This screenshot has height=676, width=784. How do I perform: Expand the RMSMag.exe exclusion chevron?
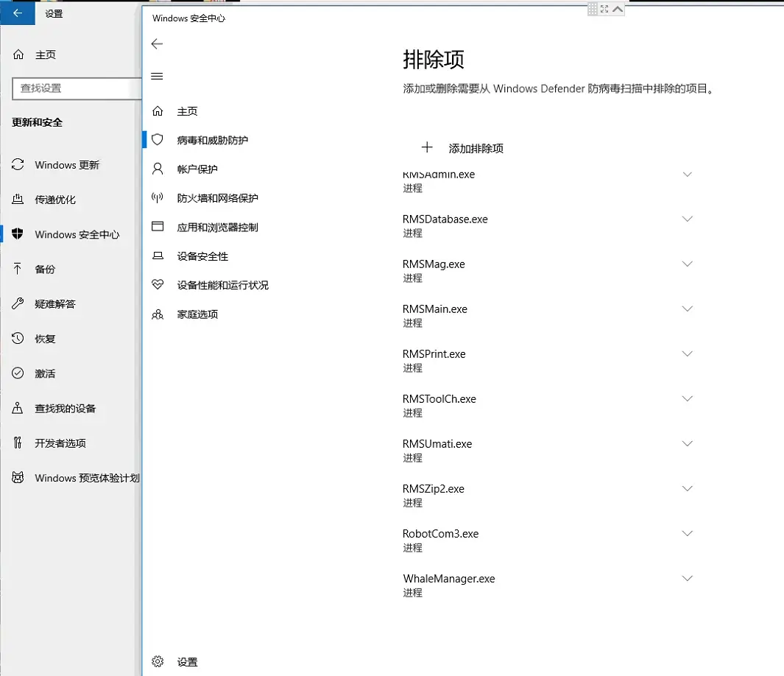[688, 264]
